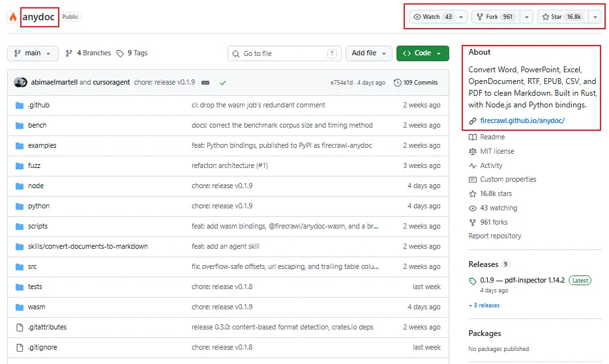Open the Star lists dropdown arrow

595,17
